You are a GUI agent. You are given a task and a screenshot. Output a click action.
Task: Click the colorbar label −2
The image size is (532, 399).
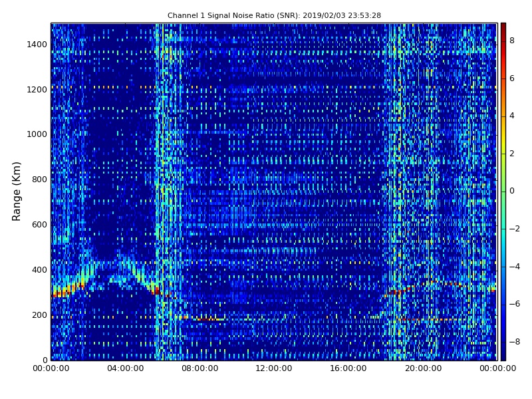pyautogui.click(x=515, y=229)
